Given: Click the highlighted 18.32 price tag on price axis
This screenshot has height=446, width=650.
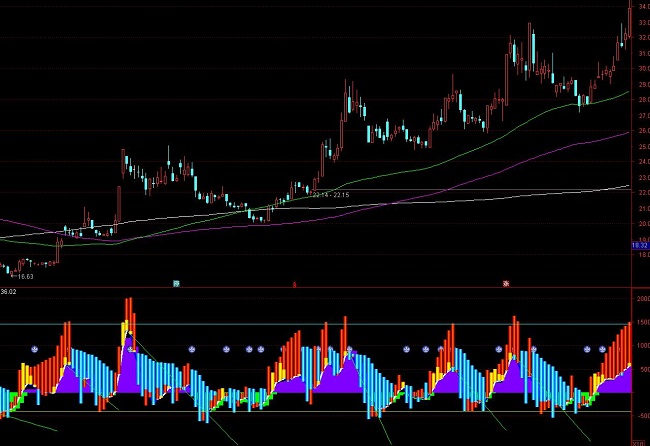Looking at the screenshot, I should pyautogui.click(x=639, y=244).
